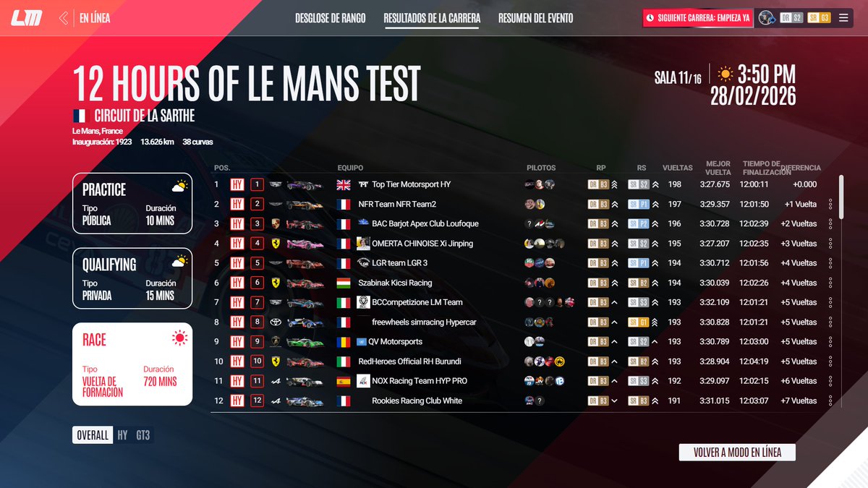
Task: Open the three-dot options for BCCompetizione LM Team
Action: point(830,302)
